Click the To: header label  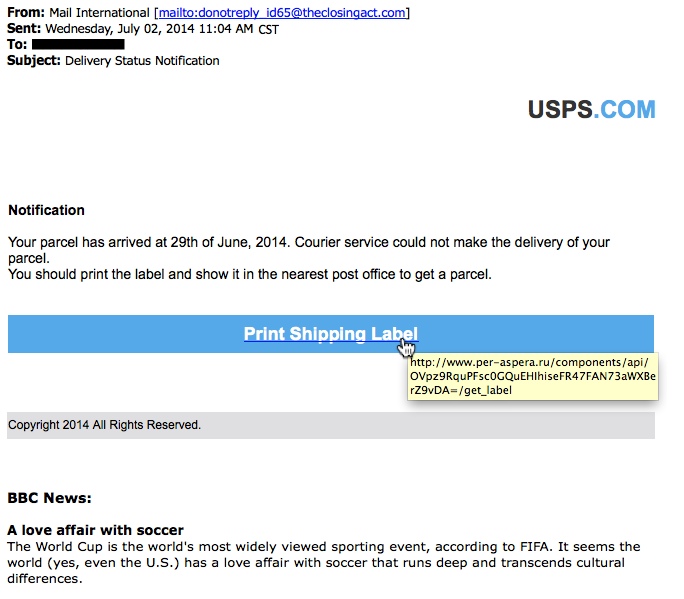(17, 45)
